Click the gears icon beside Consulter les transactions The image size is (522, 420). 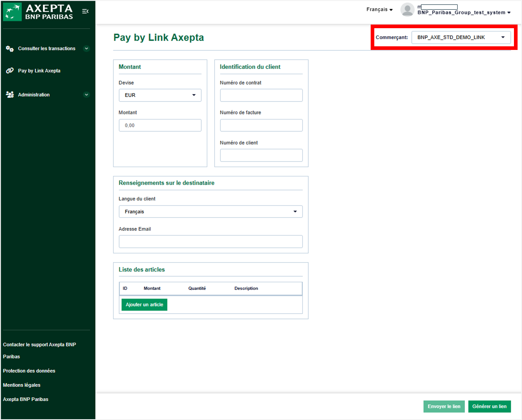pyautogui.click(x=10, y=49)
